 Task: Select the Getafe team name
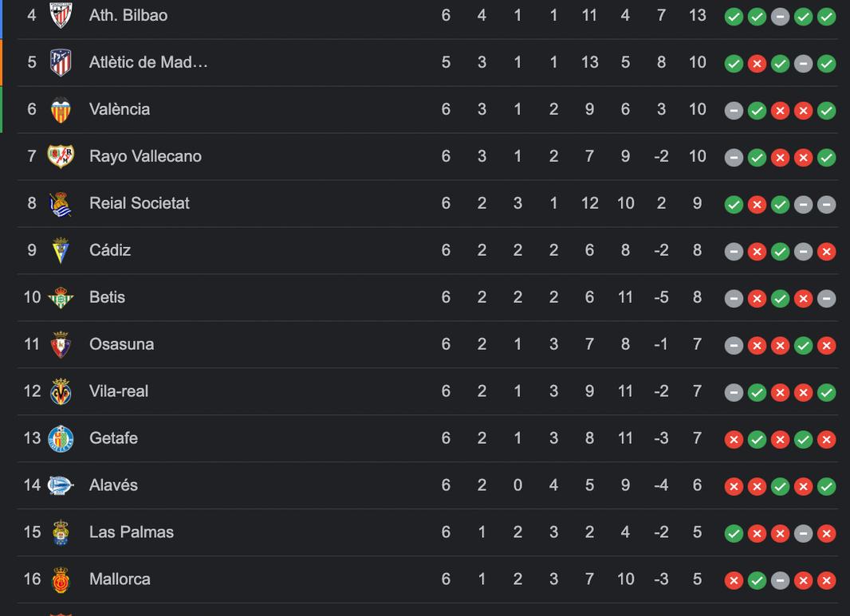(x=113, y=438)
